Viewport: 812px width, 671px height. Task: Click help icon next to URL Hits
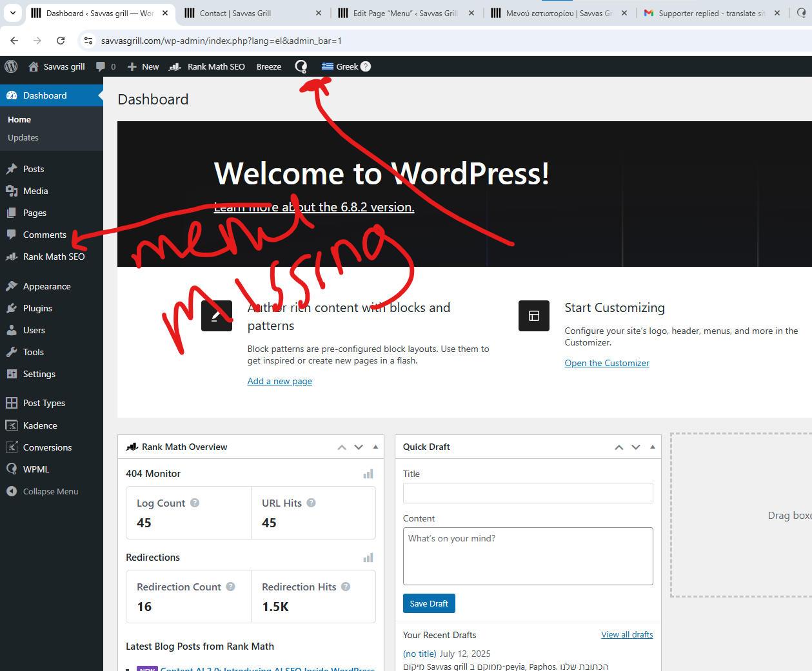tap(311, 503)
